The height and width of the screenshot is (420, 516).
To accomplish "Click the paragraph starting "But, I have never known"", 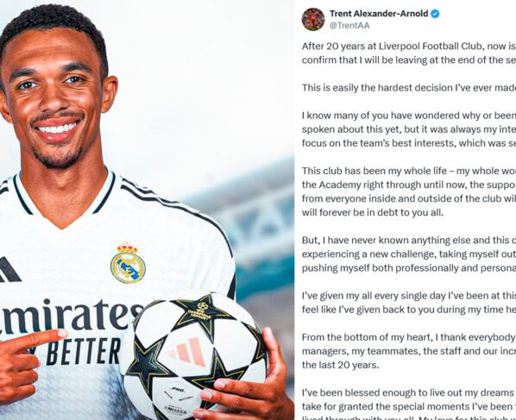I will (x=409, y=254).
